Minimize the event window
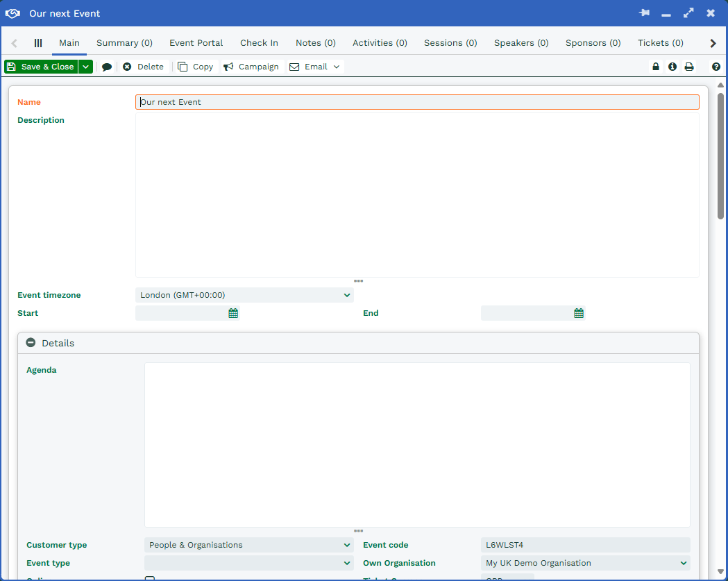 pos(666,14)
